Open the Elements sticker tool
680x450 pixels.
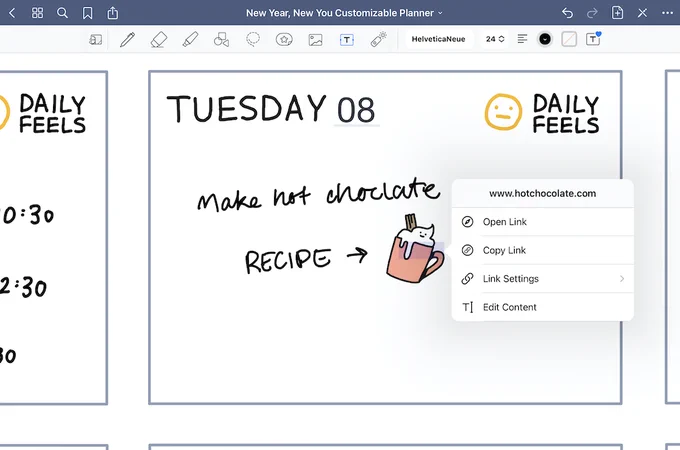pos(284,39)
